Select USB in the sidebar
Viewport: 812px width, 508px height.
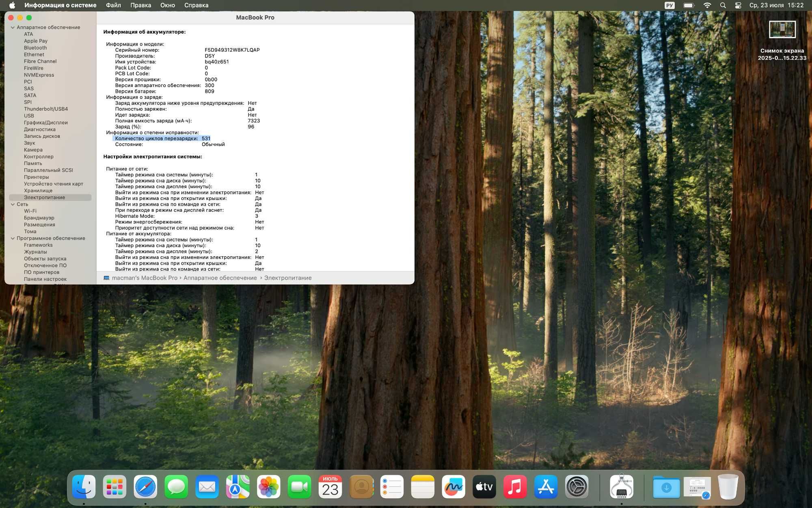(x=29, y=116)
